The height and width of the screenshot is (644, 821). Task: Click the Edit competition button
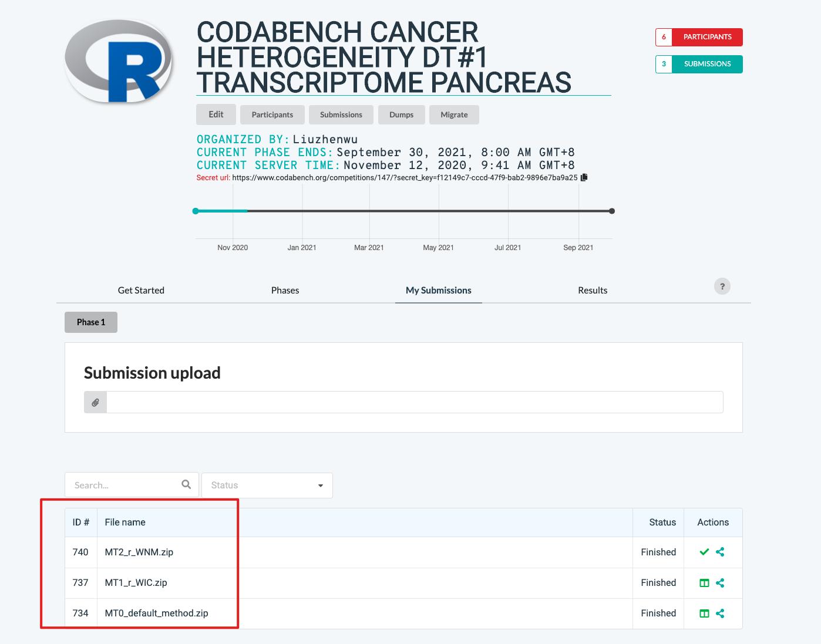[216, 114]
